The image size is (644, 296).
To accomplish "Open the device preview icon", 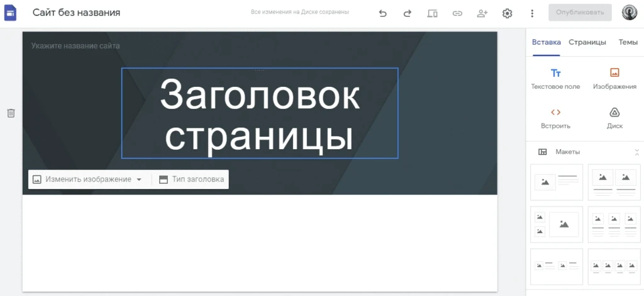I will pos(432,13).
